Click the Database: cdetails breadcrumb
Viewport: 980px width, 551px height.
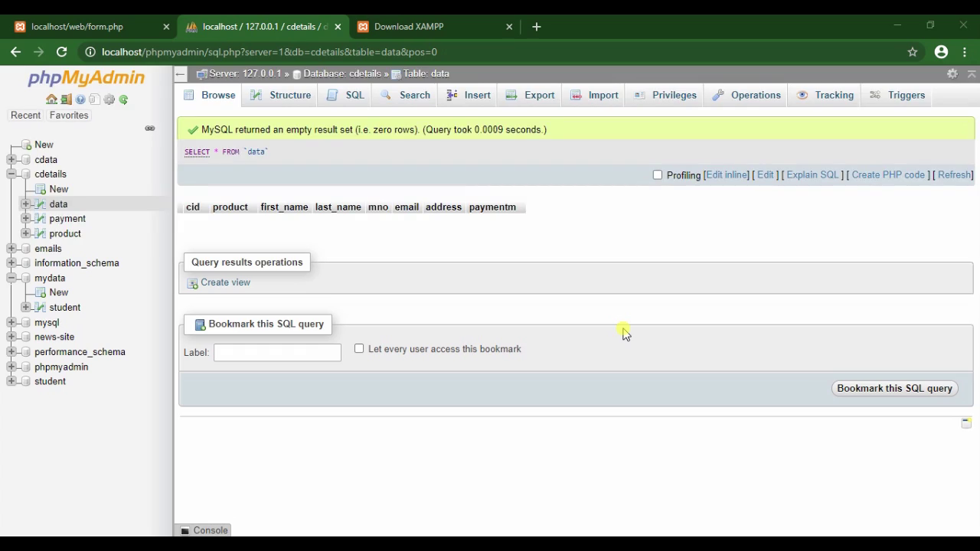point(342,74)
